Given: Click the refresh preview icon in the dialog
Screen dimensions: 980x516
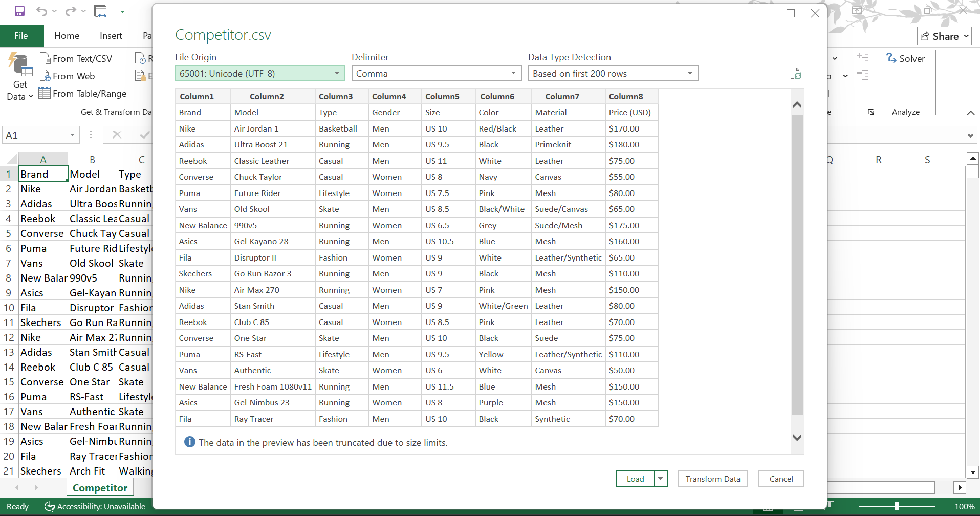Looking at the screenshot, I should tap(795, 74).
